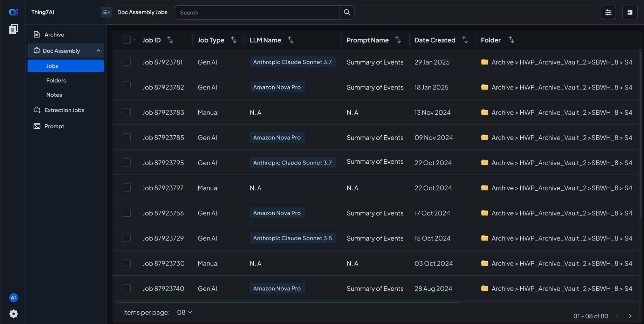Click the search magnifier button
Screen dimensions: 644x324
(347, 12)
